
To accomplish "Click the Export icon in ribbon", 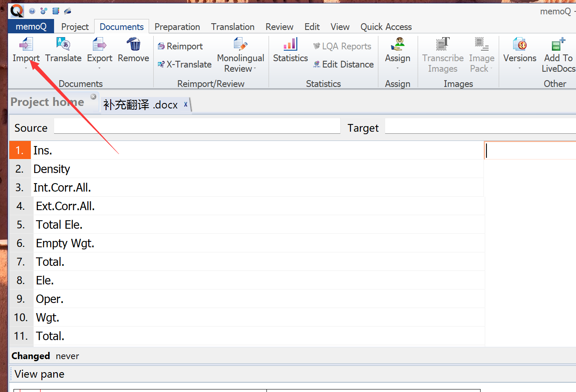I will [x=100, y=44].
